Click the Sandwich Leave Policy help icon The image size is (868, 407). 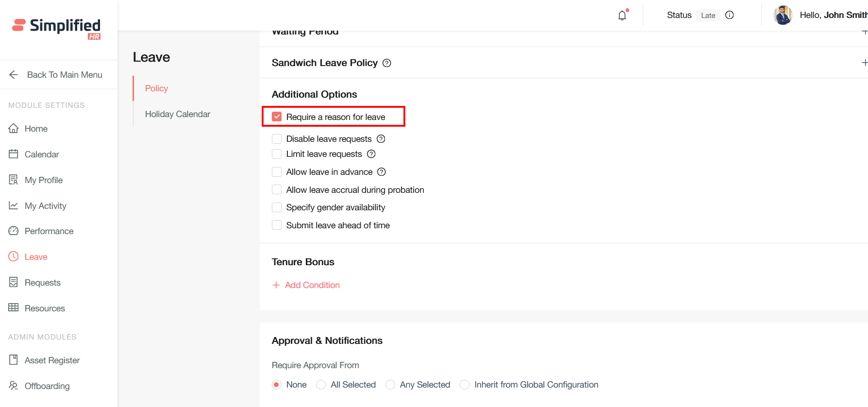click(x=387, y=63)
